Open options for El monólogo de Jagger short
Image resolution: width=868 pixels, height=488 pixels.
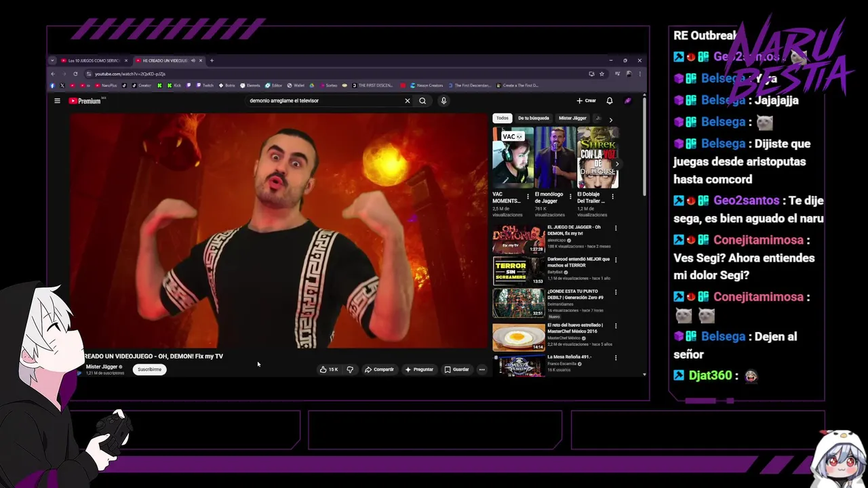(570, 197)
